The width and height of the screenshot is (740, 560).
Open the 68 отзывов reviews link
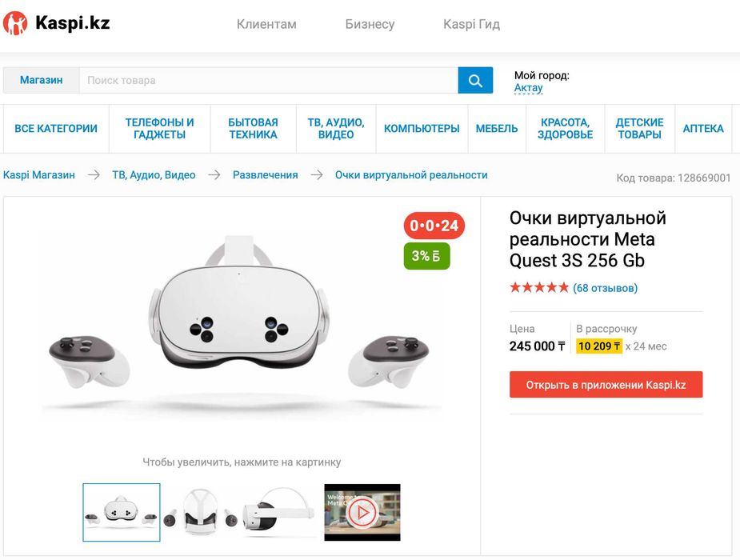(605, 288)
